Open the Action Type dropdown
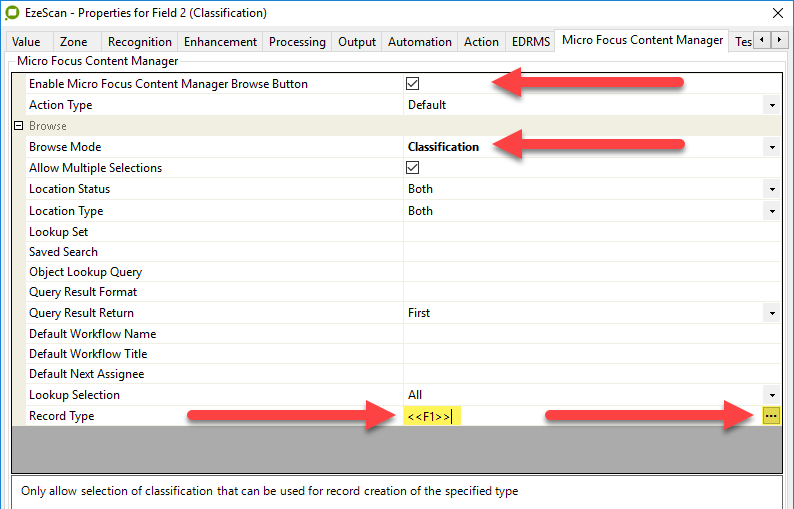 tap(771, 105)
